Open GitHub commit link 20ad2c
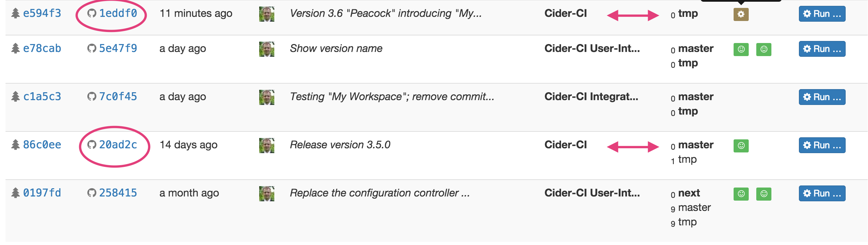The image size is (868, 245). (x=118, y=145)
